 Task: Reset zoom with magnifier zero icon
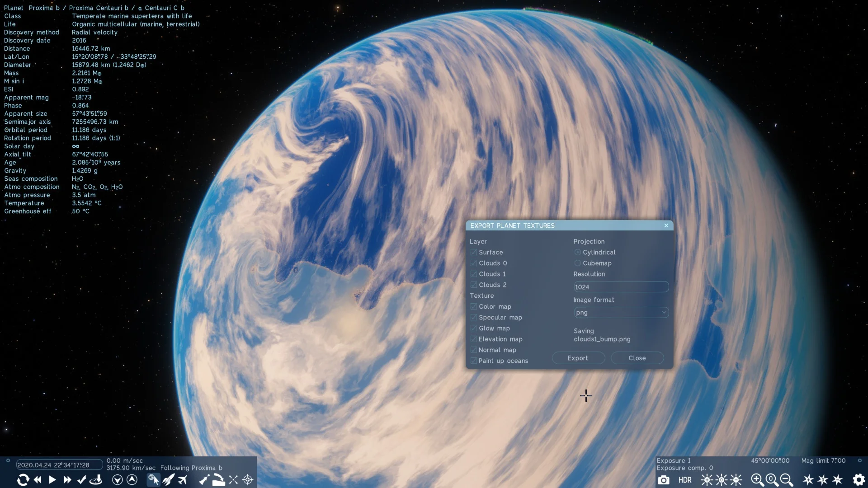pyautogui.click(x=772, y=480)
